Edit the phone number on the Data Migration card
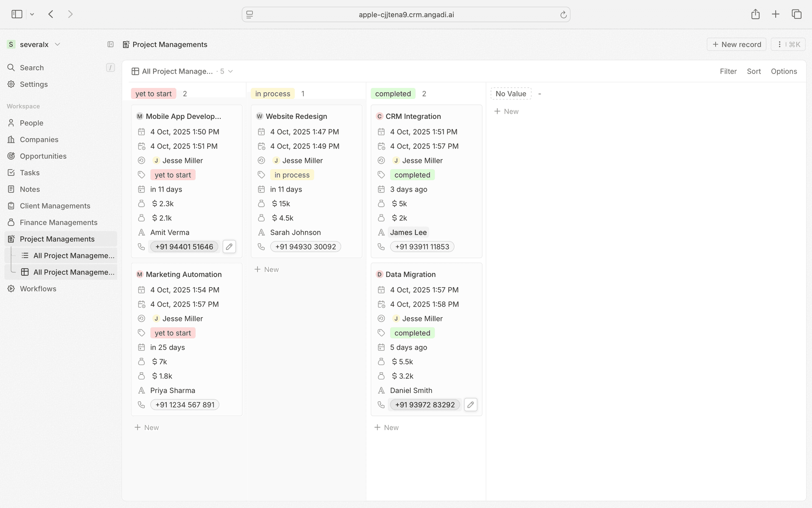This screenshot has width=812, height=508. (x=471, y=404)
